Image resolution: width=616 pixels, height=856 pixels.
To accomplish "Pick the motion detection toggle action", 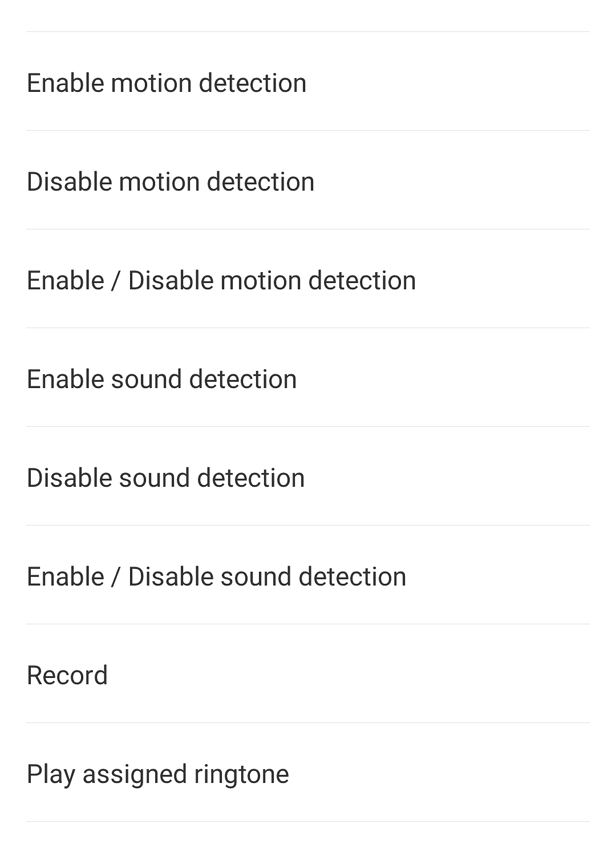I will pos(221,280).
